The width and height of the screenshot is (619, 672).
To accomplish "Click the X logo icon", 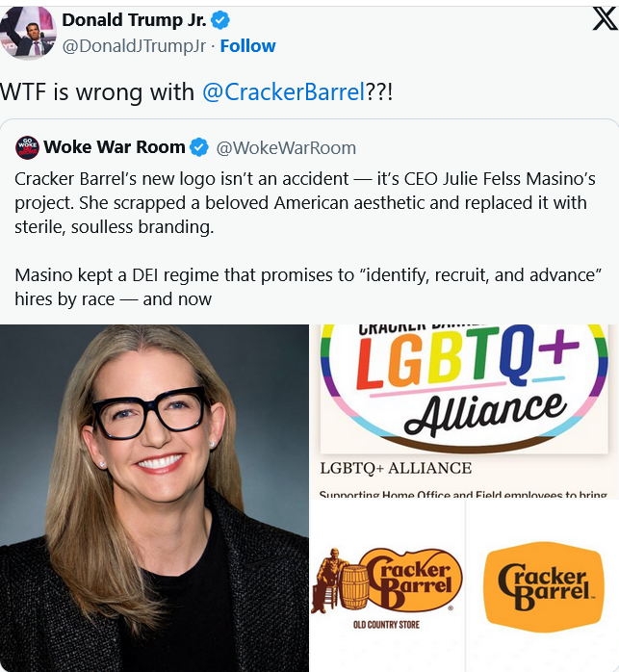I will (x=605, y=19).
